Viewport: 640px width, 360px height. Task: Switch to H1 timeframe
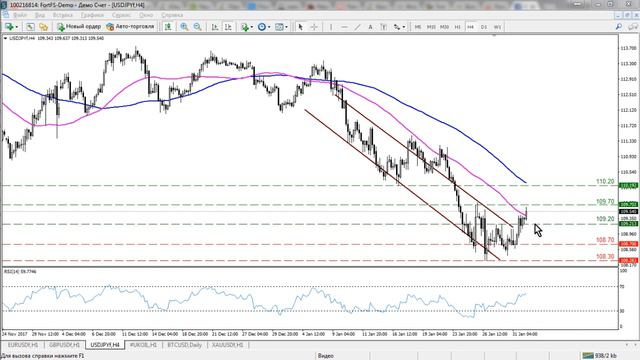(457, 27)
